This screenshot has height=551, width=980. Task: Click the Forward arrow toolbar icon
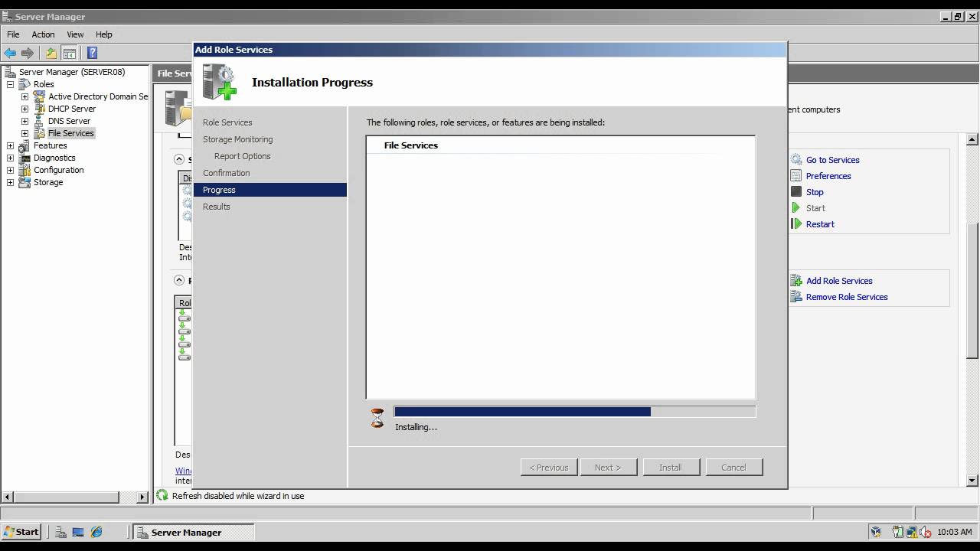pyautogui.click(x=28, y=53)
